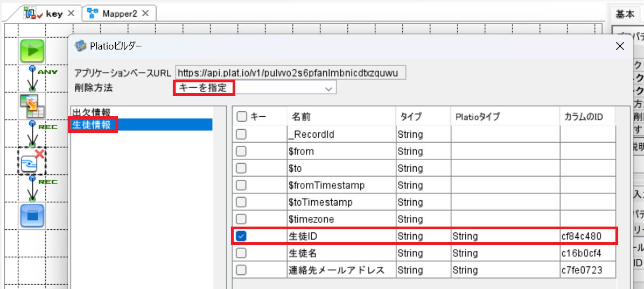Click the 名前 column header

tap(342, 117)
